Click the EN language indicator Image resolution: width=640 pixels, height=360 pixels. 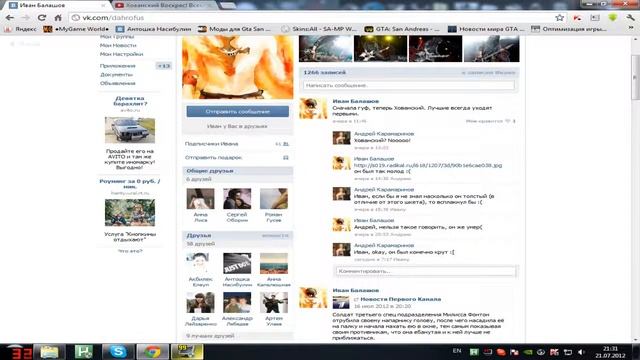pyautogui.click(x=457, y=351)
